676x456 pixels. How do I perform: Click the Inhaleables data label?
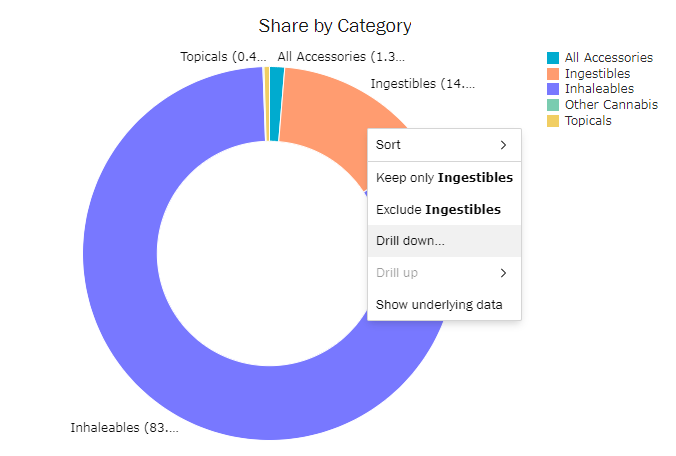tap(124, 428)
